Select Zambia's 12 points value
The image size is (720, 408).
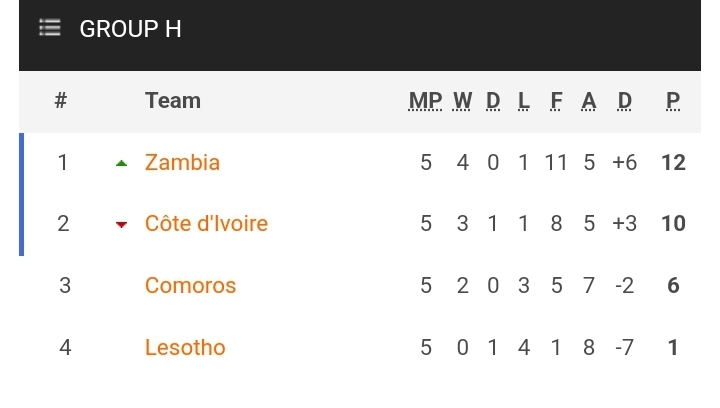pos(673,162)
